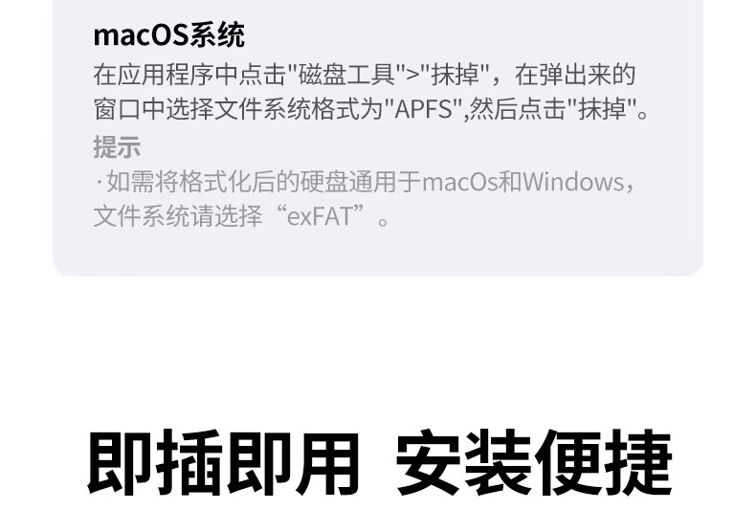The image size is (756, 532).
Task: Click the macOS系统 heading
Action: (x=168, y=35)
